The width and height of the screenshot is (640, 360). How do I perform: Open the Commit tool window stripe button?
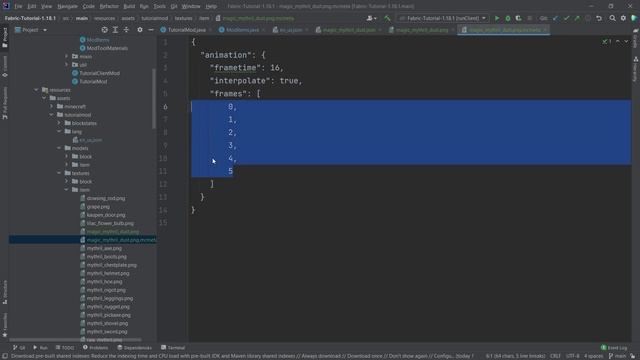5,67
